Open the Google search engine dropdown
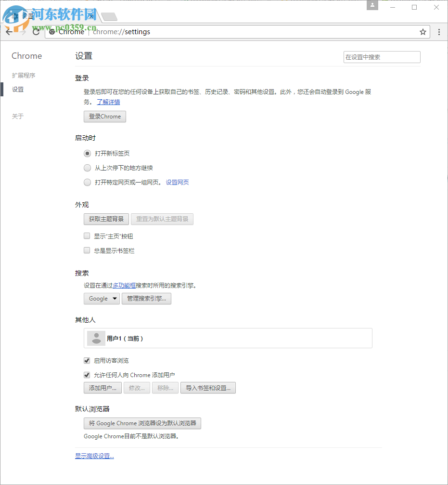448x485 pixels. pos(102,298)
